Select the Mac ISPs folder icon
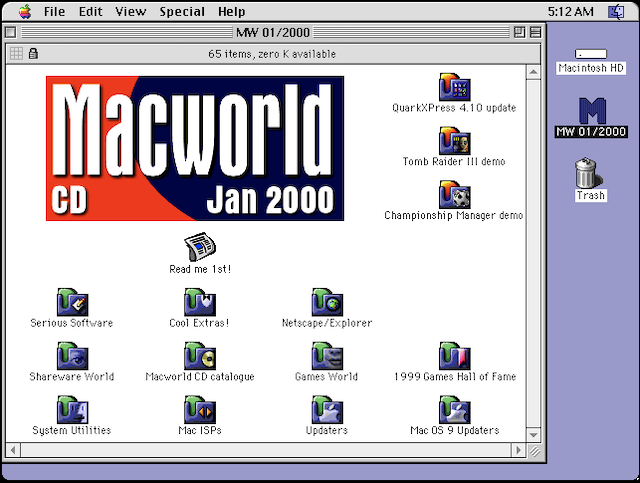The width and height of the screenshot is (640, 483). [x=200, y=410]
